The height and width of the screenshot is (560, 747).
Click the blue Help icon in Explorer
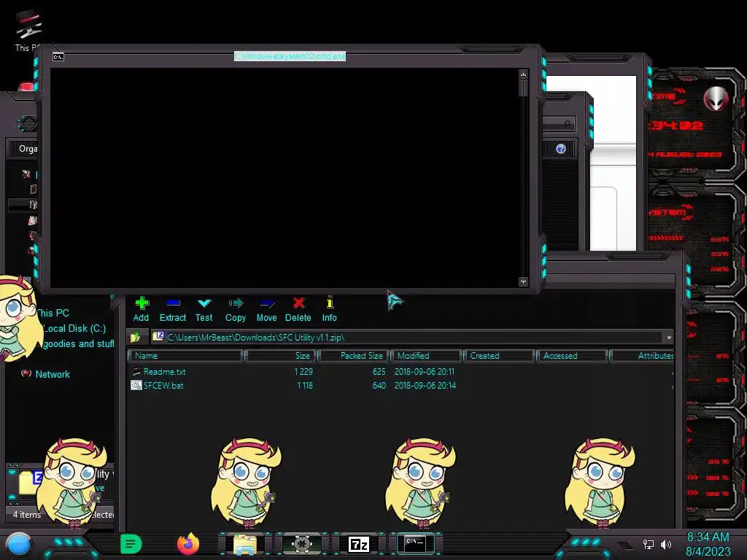tap(561, 149)
